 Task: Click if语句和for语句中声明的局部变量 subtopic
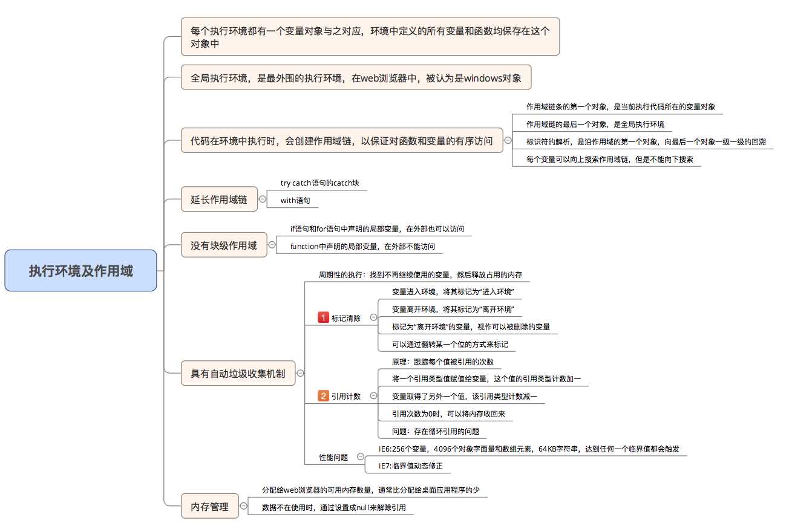(x=377, y=229)
